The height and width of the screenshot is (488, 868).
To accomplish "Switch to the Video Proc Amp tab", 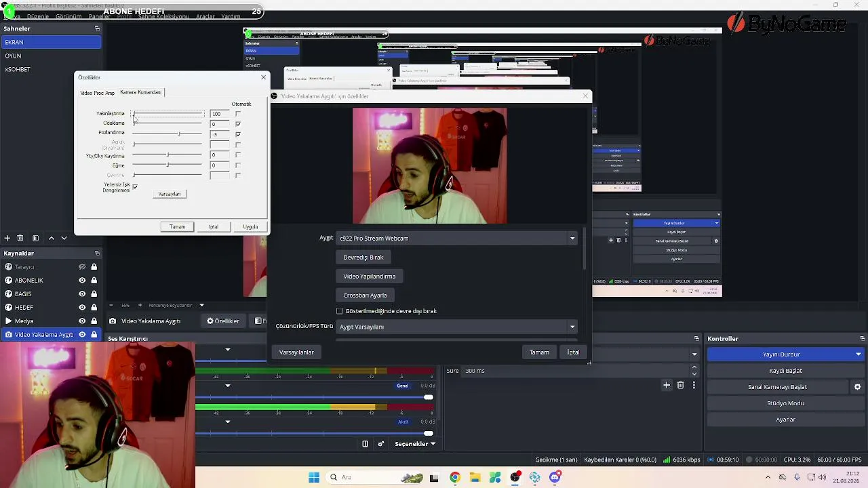I will (x=97, y=93).
